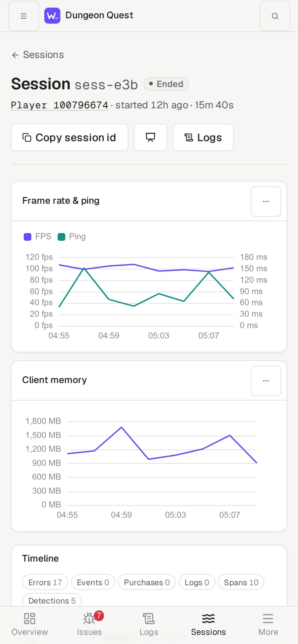Click the session title sess-e3b
The width and height of the screenshot is (298, 644).
point(106,84)
